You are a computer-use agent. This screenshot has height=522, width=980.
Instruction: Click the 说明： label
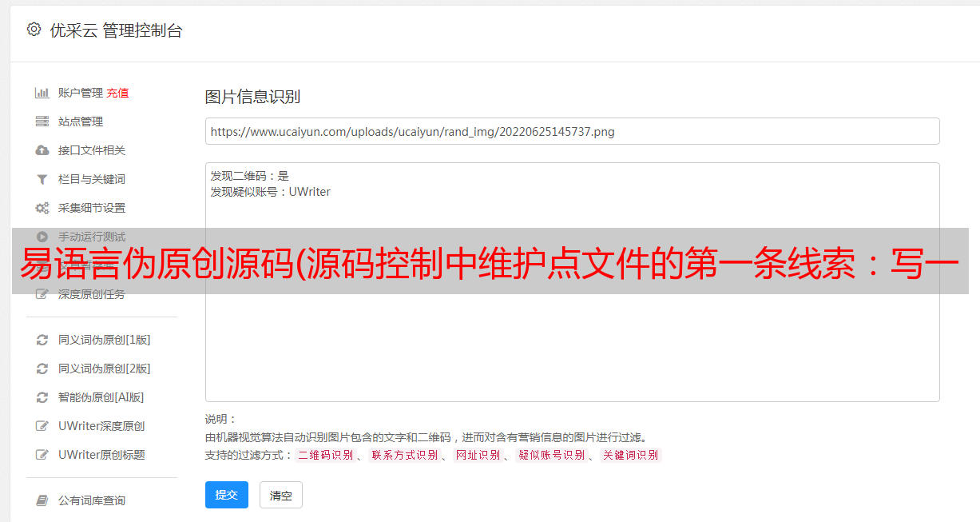click(221, 419)
